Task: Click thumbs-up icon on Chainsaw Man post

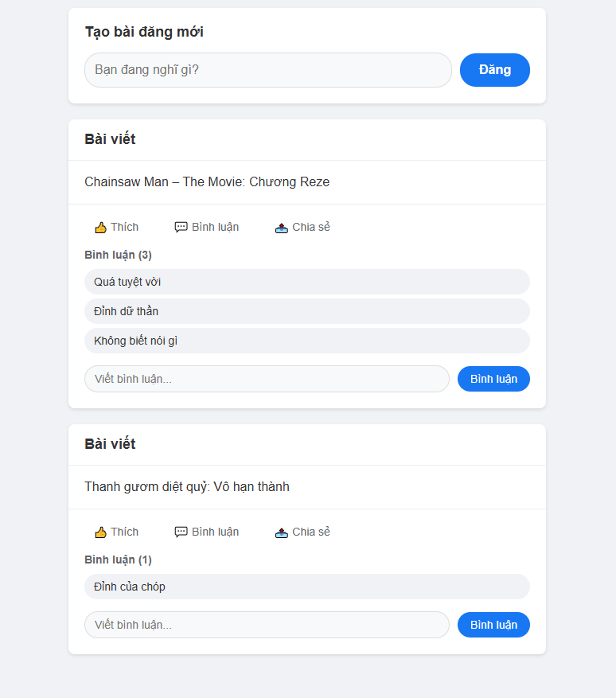Action: 100,228
